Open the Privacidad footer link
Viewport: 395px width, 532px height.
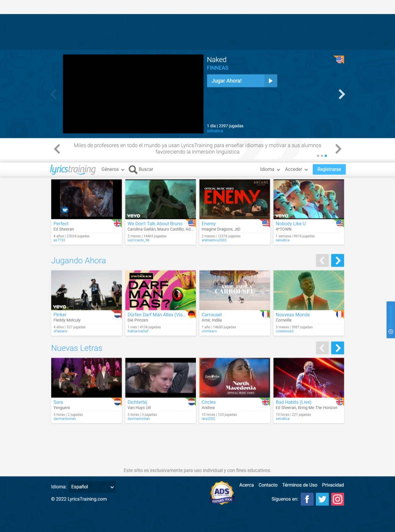click(x=333, y=485)
